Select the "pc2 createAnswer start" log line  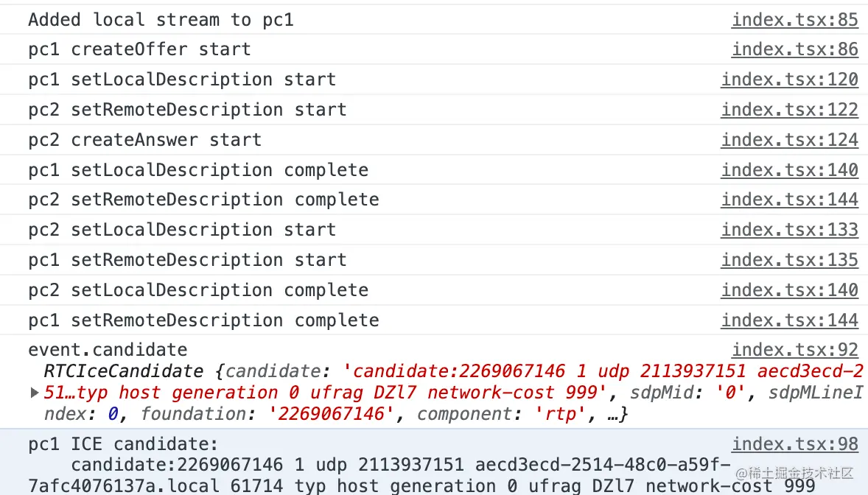[144, 140]
